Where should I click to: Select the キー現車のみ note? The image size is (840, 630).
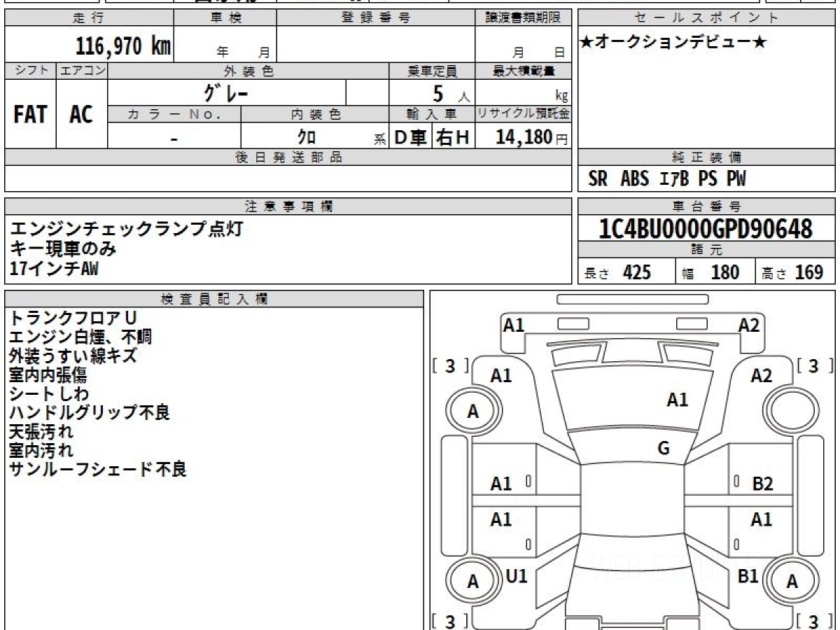(x=63, y=248)
